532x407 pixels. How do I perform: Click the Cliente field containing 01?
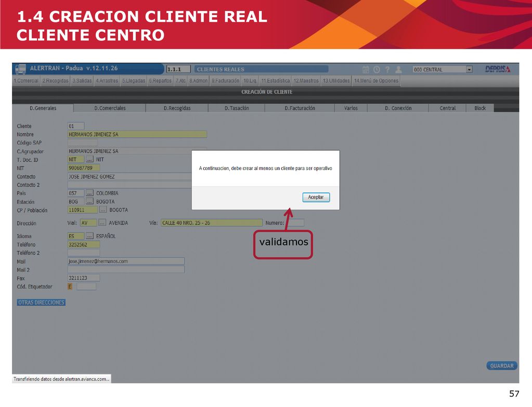[x=75, y=126]
